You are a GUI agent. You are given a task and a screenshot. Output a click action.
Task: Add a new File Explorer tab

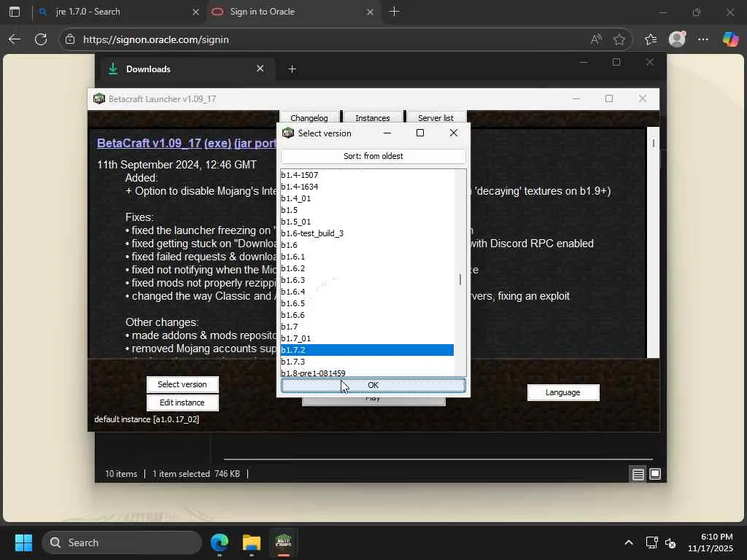point(292,69)
